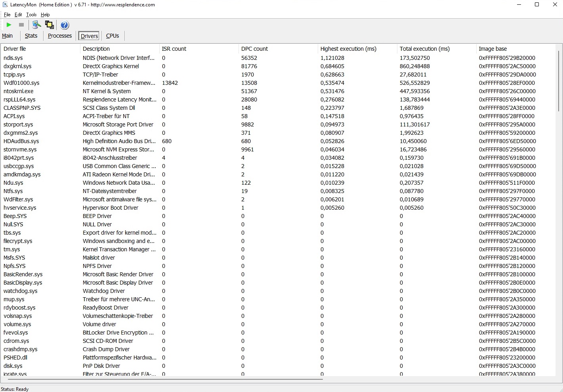Open help with the blue question mark icon
This screenshot has height=392, width=563.
pos(65,25)
